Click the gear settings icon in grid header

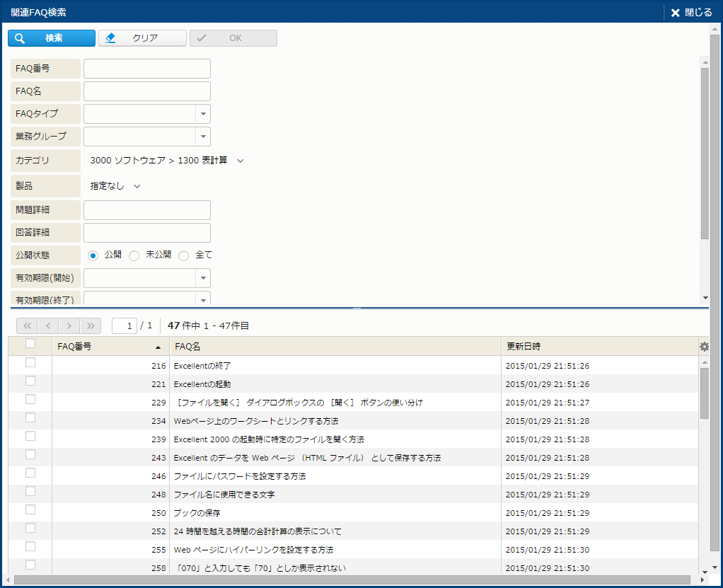coord(704,347)
